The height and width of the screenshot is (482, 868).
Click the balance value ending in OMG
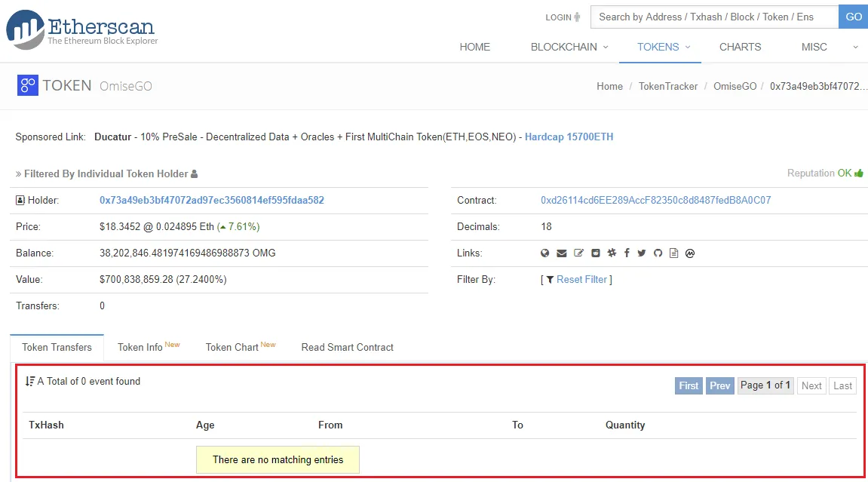[x=187, y=253]
